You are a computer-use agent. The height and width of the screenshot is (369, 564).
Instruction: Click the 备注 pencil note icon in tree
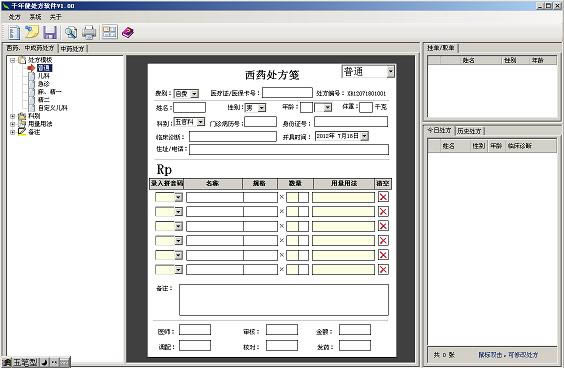22,132
